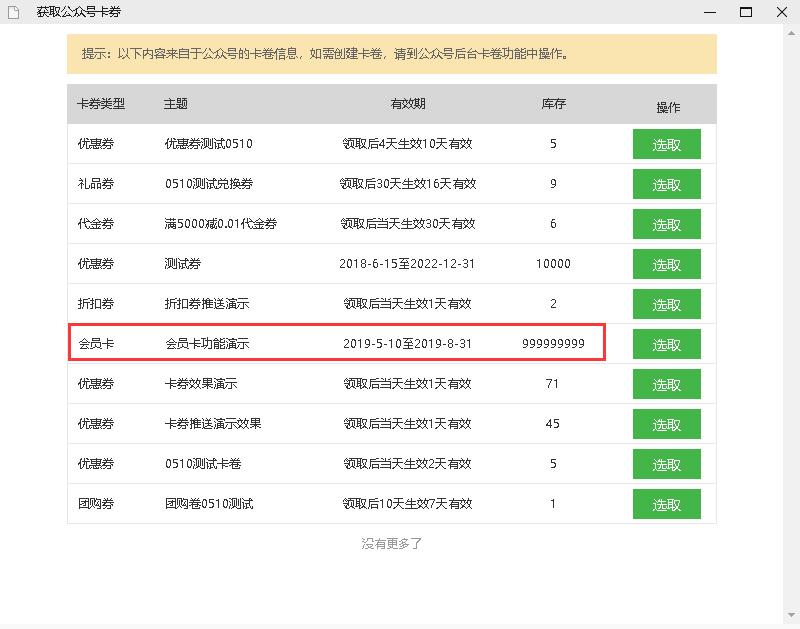Select the 0510测试兑换券 subject text
This screenshot has height=629, width=800.
(209, 184)
